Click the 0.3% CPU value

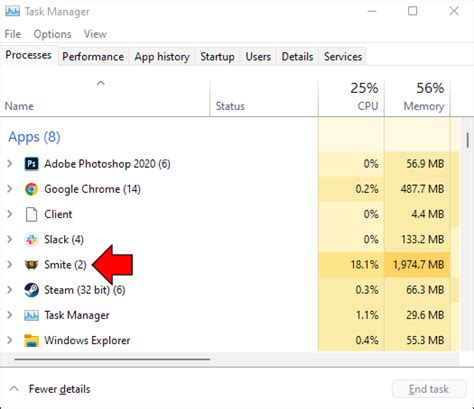(x=367, y=290)
